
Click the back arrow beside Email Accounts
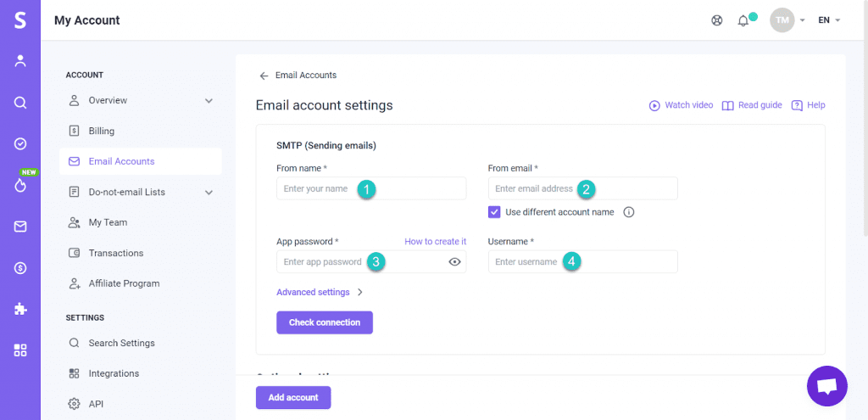click(264, 76)
